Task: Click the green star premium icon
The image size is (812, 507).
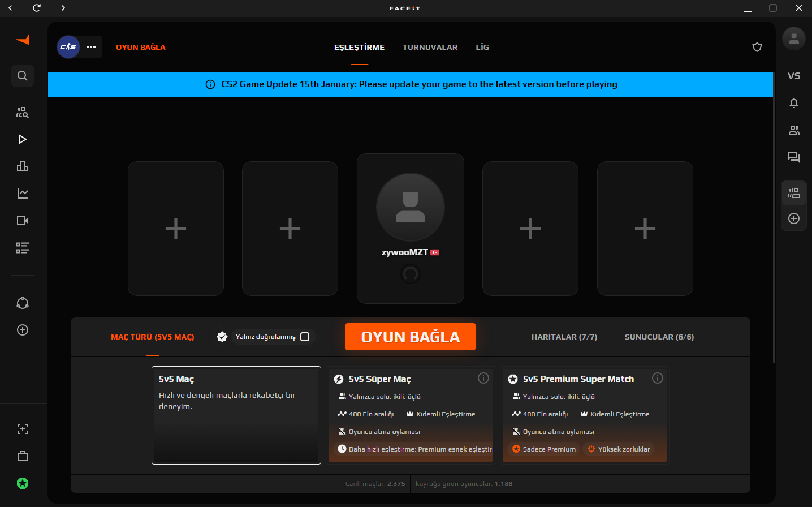Action: coord(23,483)
